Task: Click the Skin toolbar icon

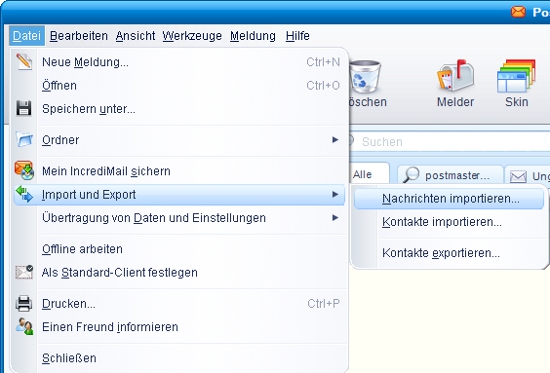Action: tap(516, 76)
